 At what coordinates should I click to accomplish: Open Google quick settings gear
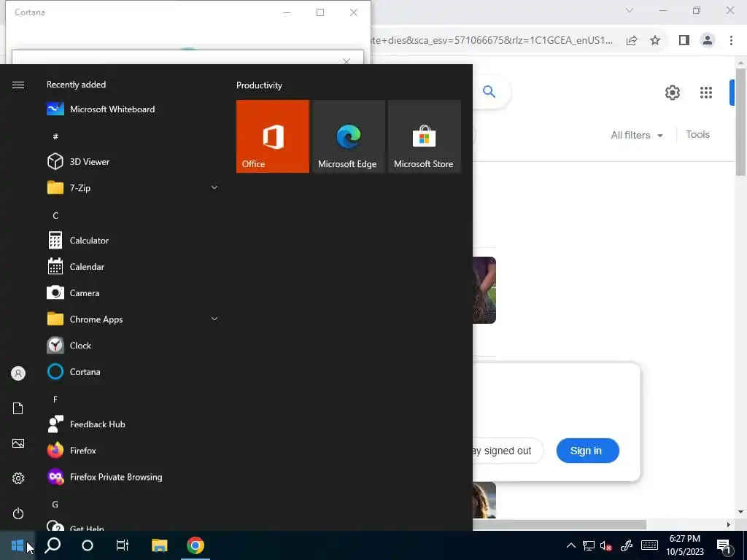point(672,93)
